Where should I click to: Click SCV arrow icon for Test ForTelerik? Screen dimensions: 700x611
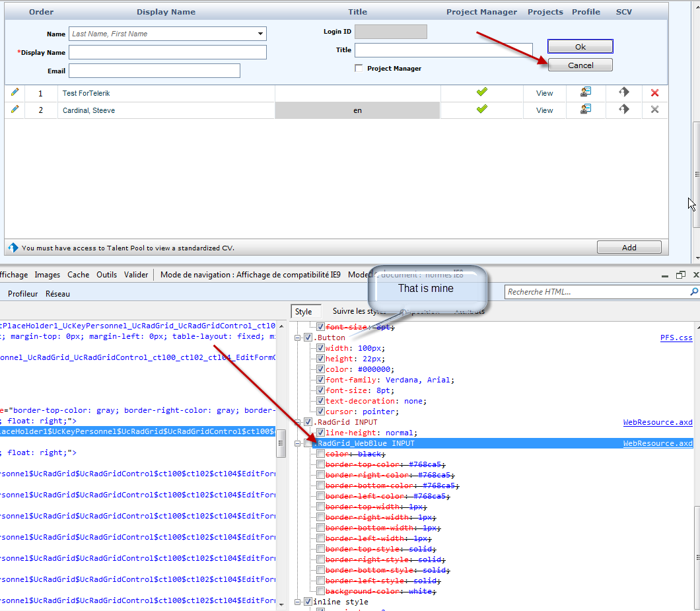pos(623,92)
